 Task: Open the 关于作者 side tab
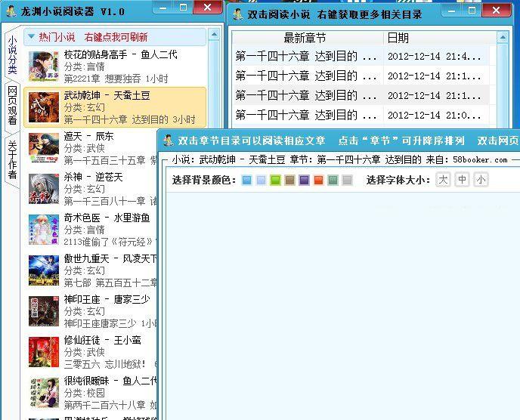(12, 160)
